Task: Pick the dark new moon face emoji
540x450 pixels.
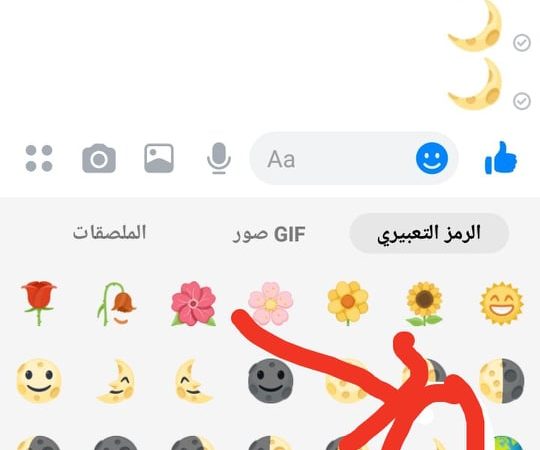Action: (271, 381)
